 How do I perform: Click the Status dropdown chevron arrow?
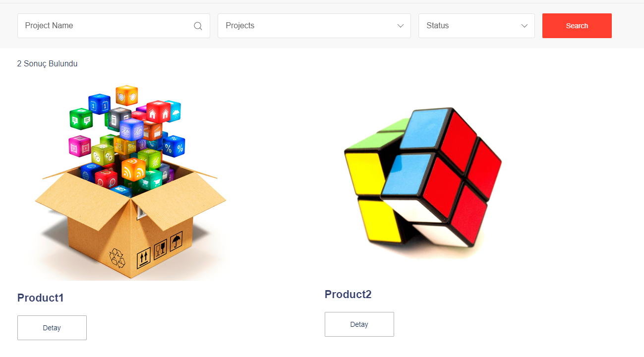[525, 26]
